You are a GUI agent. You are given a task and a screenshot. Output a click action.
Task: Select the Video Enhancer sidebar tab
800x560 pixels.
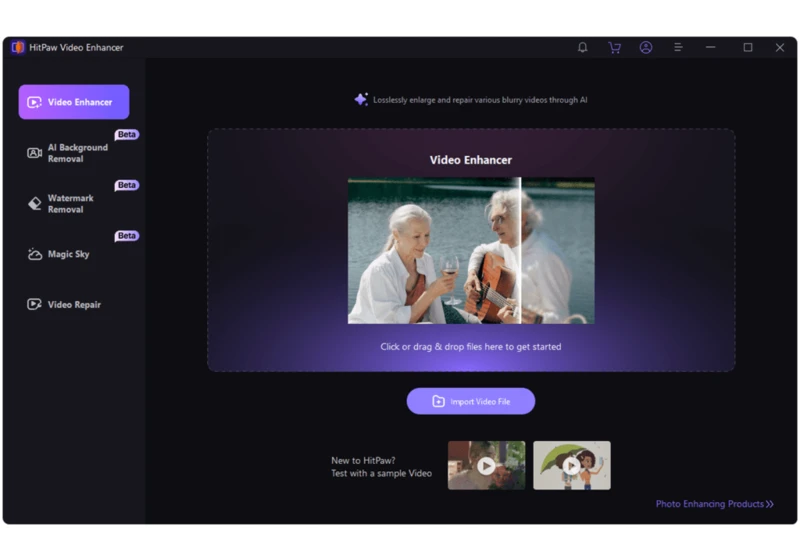click(74, 102)
